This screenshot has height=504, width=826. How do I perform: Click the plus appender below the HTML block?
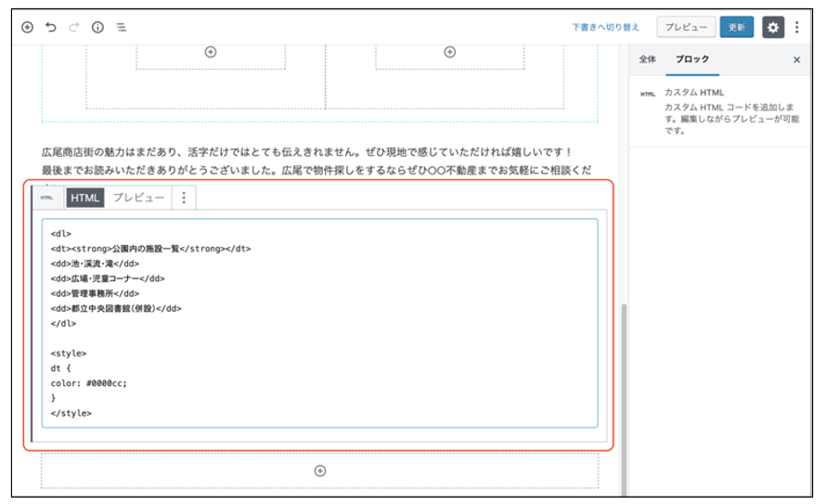pyautogui.click(x=320, y=471)
